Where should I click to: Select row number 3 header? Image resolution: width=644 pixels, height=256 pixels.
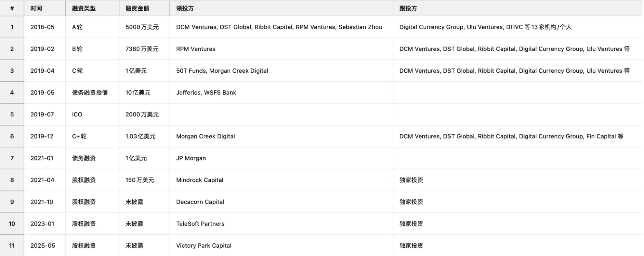click(12, 71)
